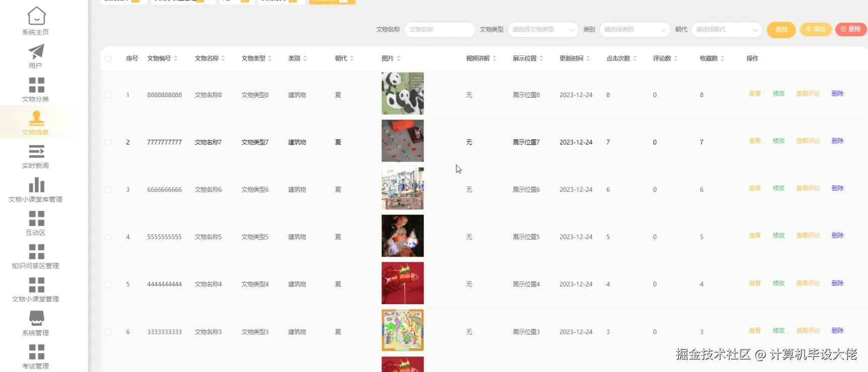The height and width of the screenshot is (372, 868).
Task: Click 删除 for 文物名称5
Action: pyautogui.click(x=837, y=236)
